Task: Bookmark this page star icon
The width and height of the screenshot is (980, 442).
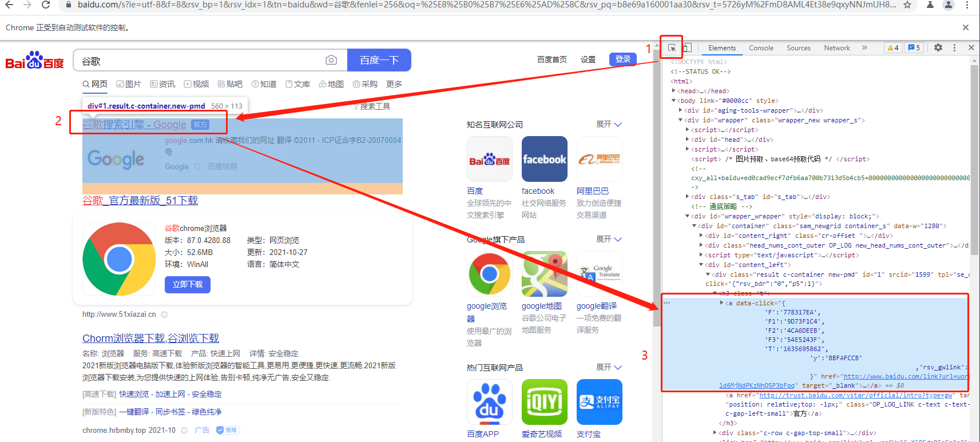Action: [x=907, y=5]
